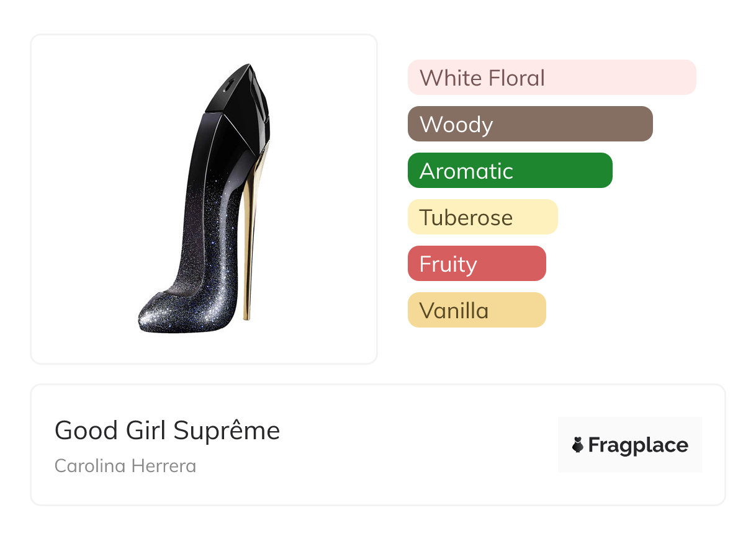Open the Carolina Herrera brand link
Image resolution: width=756 pixels, height=536 pixels.
(x=125, y=466)
